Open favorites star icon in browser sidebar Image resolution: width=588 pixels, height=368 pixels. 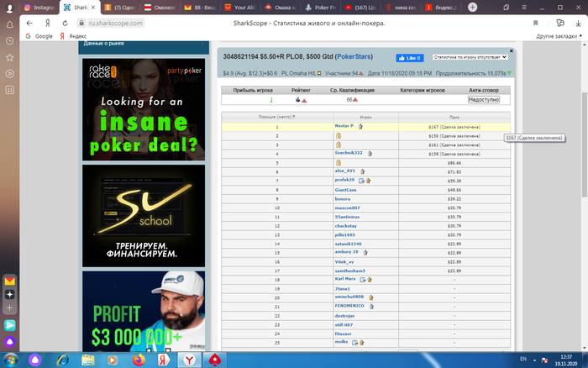pos(10,57)
